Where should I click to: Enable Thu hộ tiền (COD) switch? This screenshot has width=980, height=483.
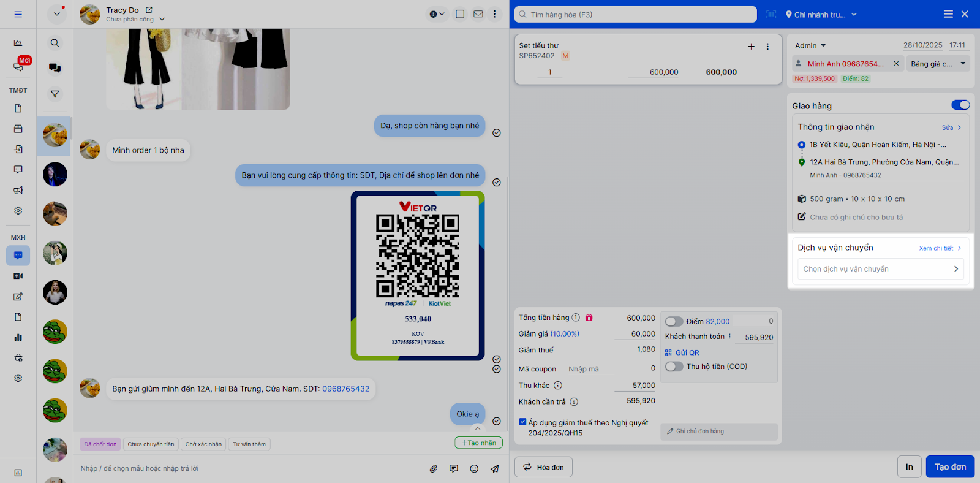coord(674,367)
